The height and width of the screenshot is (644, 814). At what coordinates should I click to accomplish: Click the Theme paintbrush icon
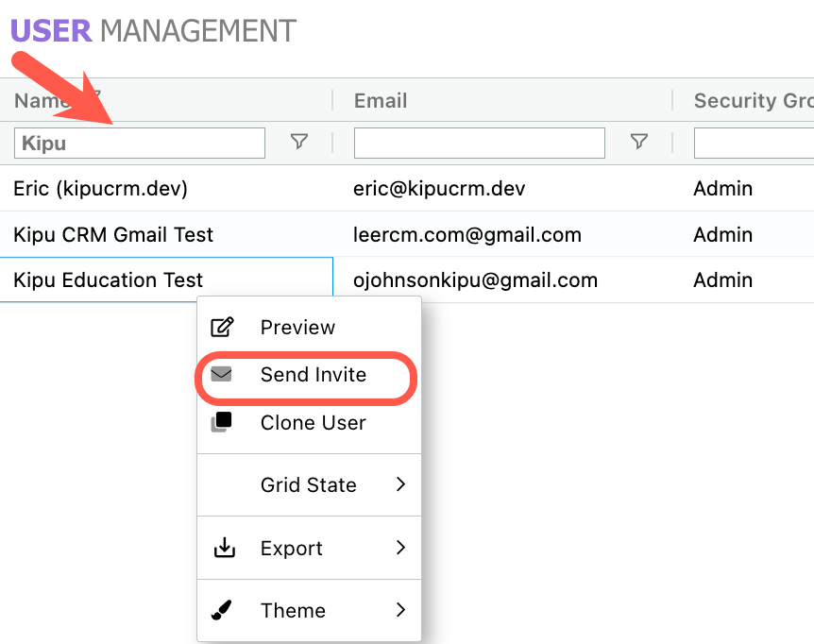click(223, 610)
